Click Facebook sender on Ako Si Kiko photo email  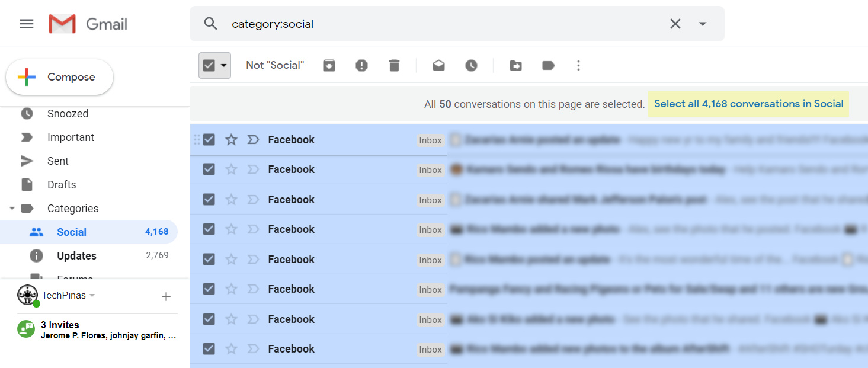point(291,319)
